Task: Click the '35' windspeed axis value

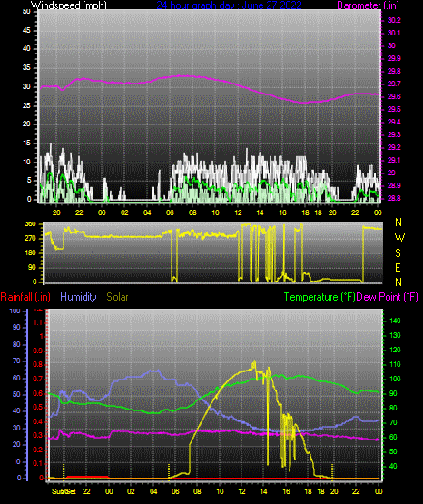Action: pos(26,68)
